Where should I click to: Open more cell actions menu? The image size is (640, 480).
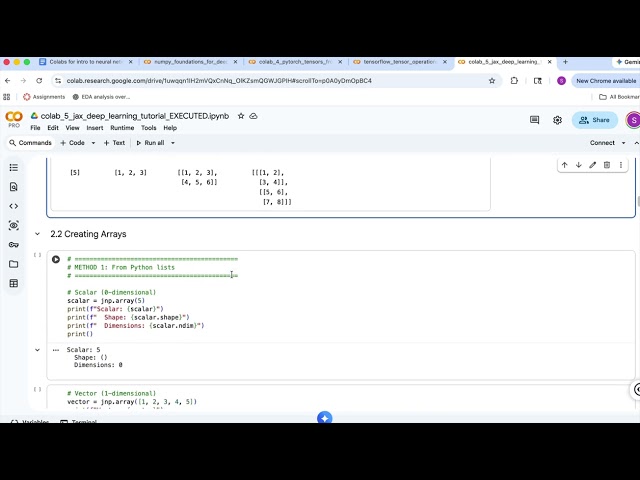[x=621, y=165]
